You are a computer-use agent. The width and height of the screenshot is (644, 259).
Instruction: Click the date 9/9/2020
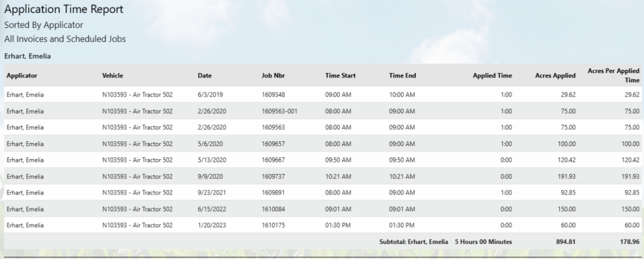click(x=210, y=176)
